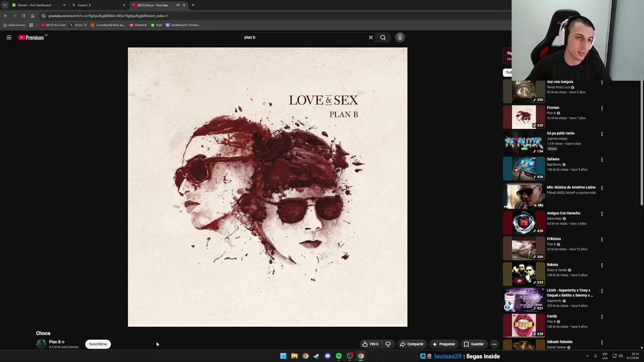The width and height of the screenshot is (644, 362).
Task: Save the video with Guardar button
Action: click(x=474, y=344)
